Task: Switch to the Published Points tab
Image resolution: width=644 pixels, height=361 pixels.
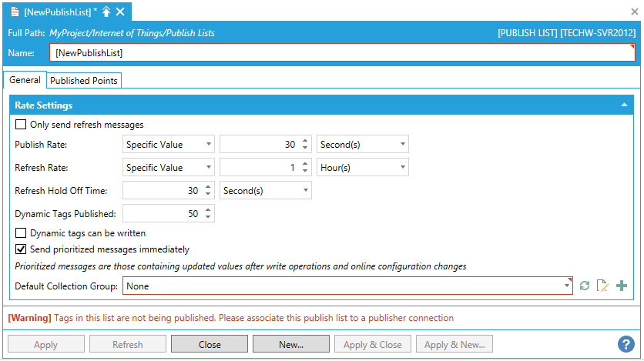Action: 83,81
